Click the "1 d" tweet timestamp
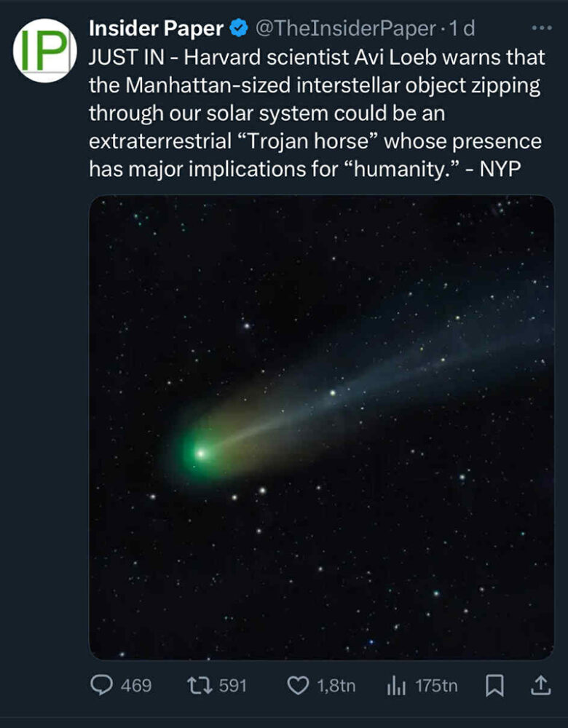The height and width of the screenshot is (728, 568). [x=462, y=29]
